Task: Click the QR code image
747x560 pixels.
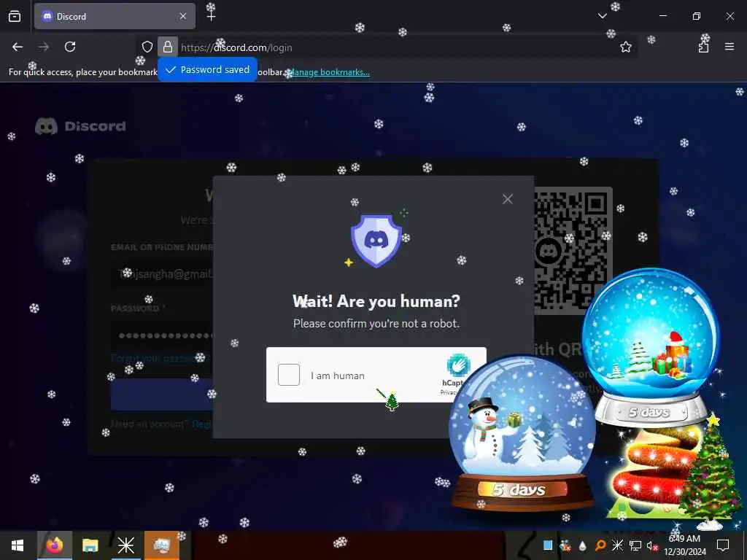Action: pyautogui.click(x=573, y=250)
